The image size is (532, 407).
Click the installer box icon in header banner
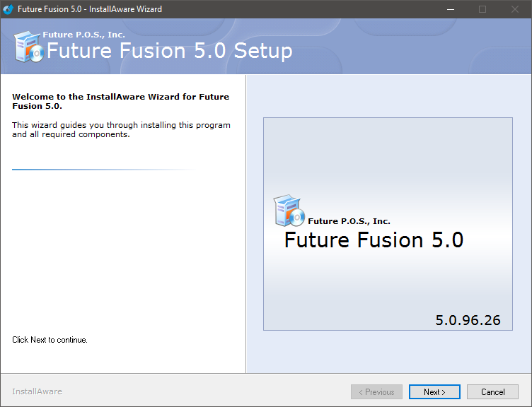[28, 47]
